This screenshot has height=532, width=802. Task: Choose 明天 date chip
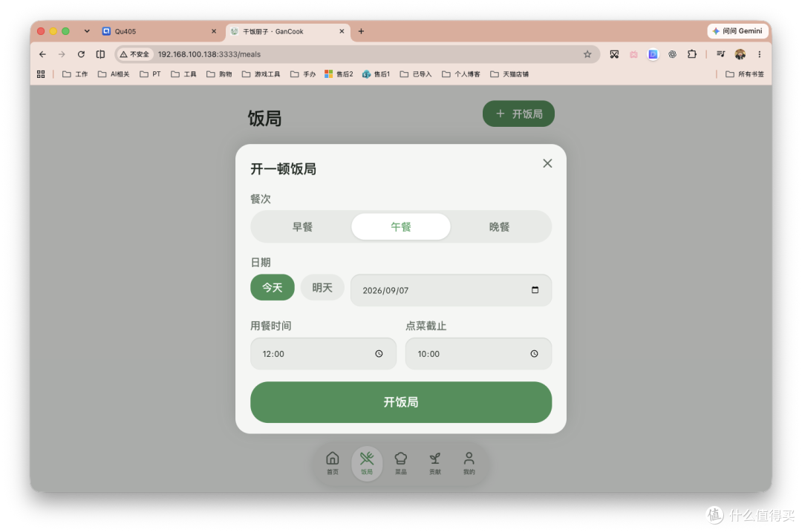(x=322, y=287)
